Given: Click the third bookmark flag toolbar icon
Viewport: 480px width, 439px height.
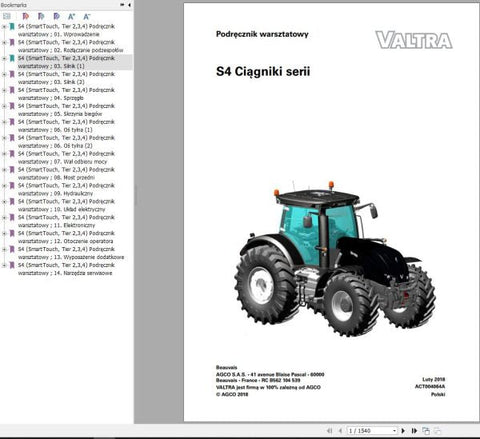Looking at the screenshot, I should (x=56, y=16).
